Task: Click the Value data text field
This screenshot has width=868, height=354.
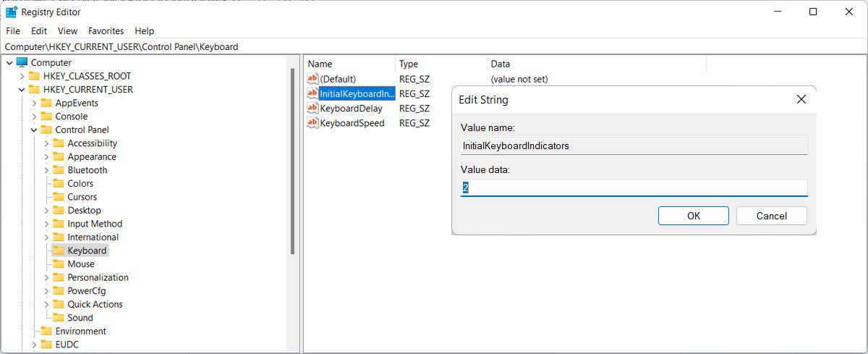Action: pyautogui.click(x=634, y=187)
